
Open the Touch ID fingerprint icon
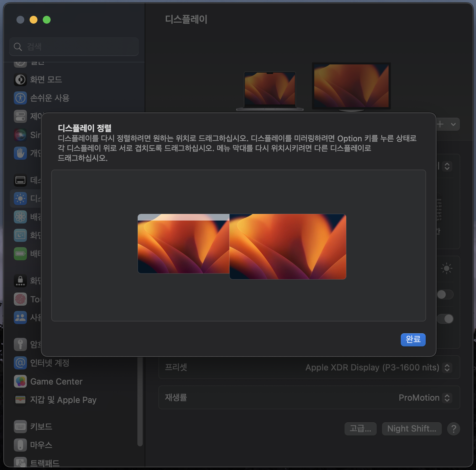20,299
